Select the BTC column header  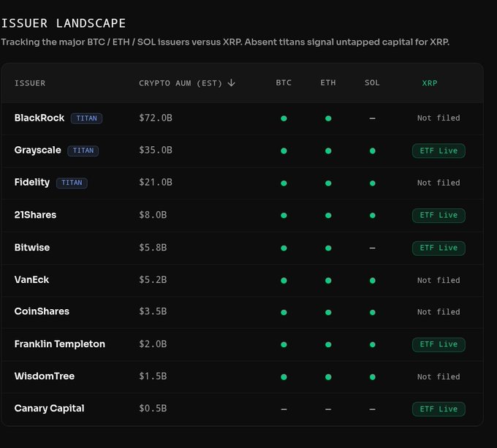coord(284,83)
